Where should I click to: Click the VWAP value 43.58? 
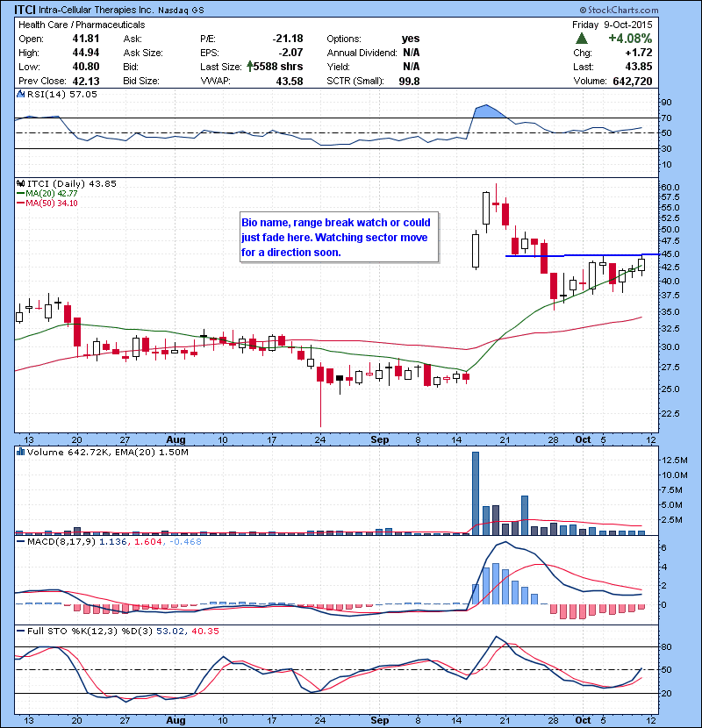click(290, 81)
